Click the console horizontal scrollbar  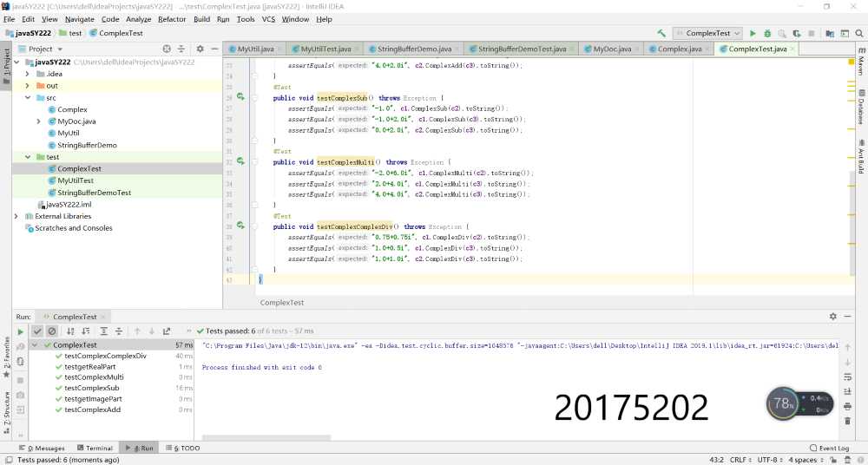point(266,437)
